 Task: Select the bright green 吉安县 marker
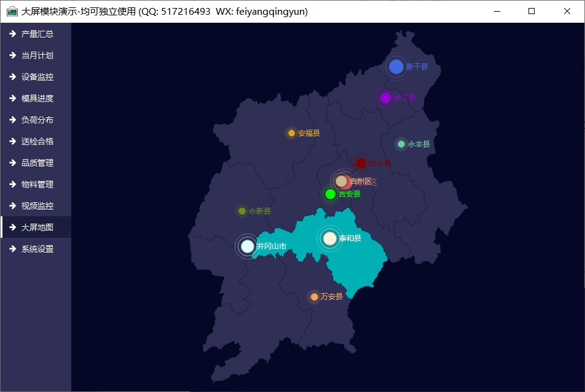tap(330, 194)
